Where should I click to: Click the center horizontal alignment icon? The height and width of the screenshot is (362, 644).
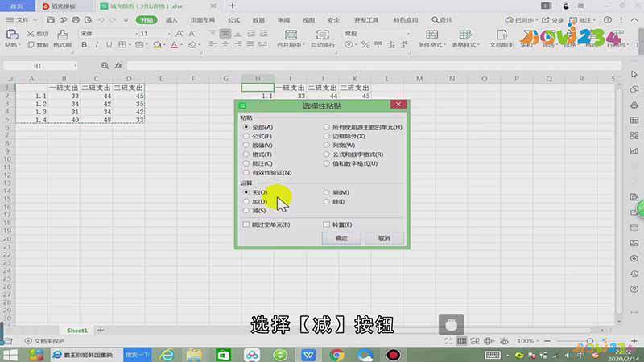coord(225,45)
